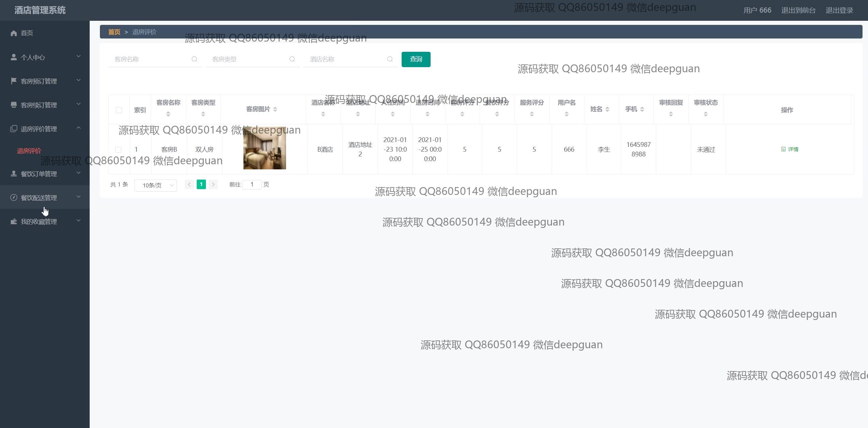Click the search icon in 酒店名称 field

point(390,59)
